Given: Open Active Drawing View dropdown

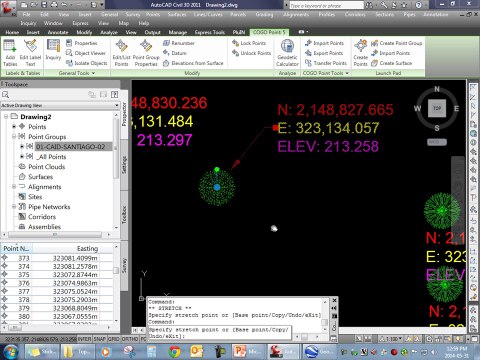Looking at the screenshot, I should (117, 105).
